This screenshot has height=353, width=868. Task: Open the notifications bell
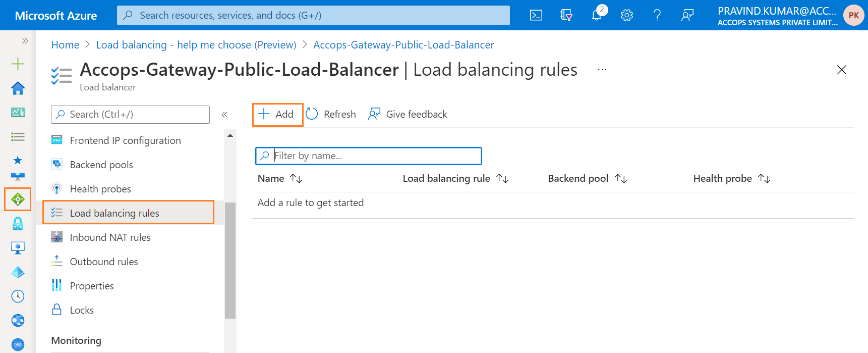click(597, 15)
